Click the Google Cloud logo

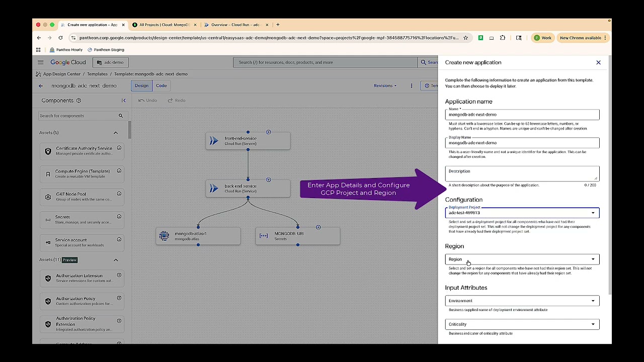coord(68,62)
